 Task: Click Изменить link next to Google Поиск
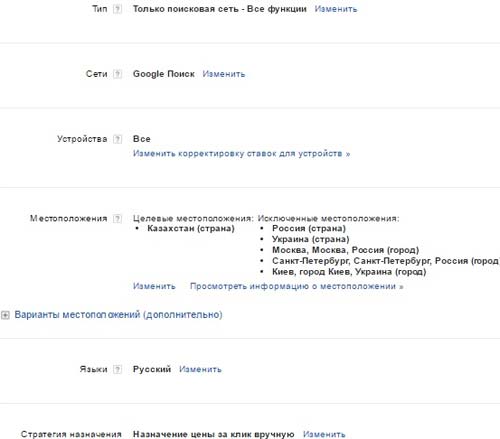pos(224,74)
